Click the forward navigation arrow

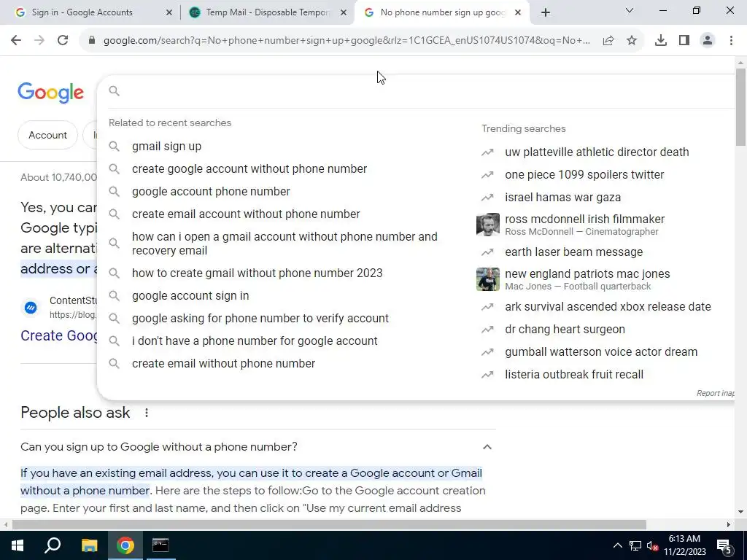pos(39,41)
